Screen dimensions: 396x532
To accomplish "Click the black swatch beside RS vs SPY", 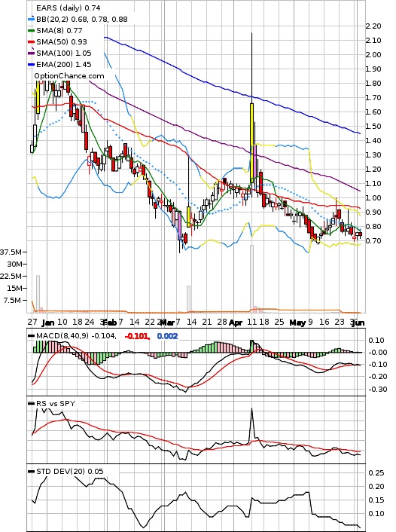I will (31, 404).
